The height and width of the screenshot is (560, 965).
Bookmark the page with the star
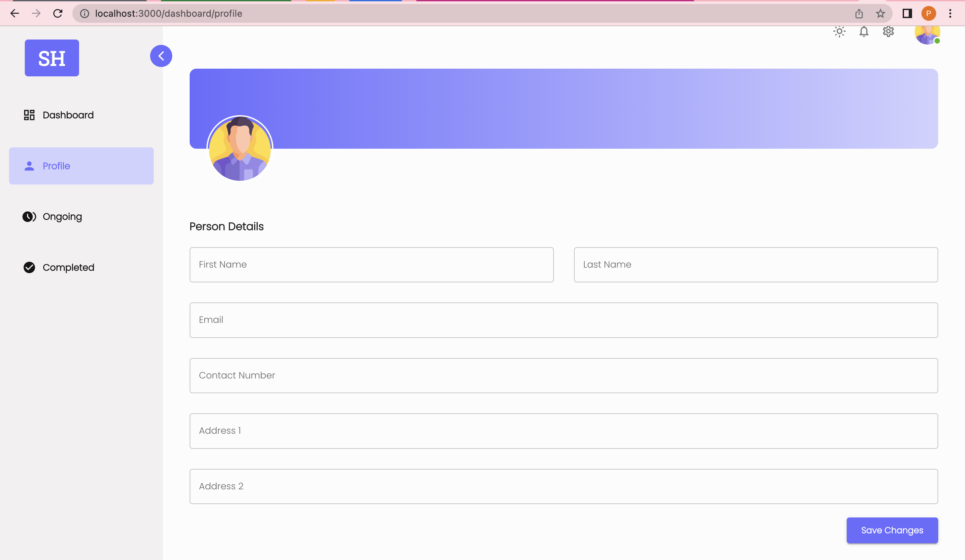[880, 13]
